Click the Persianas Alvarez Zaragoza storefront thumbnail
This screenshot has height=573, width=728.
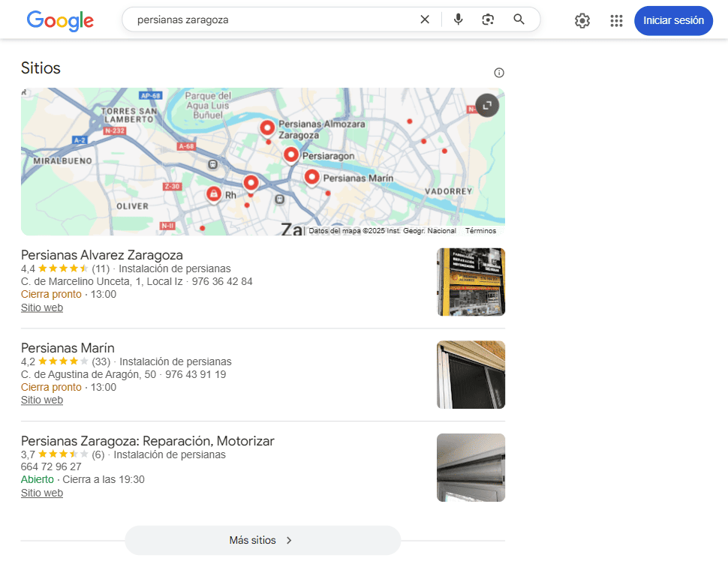click(x=471, y=282)
